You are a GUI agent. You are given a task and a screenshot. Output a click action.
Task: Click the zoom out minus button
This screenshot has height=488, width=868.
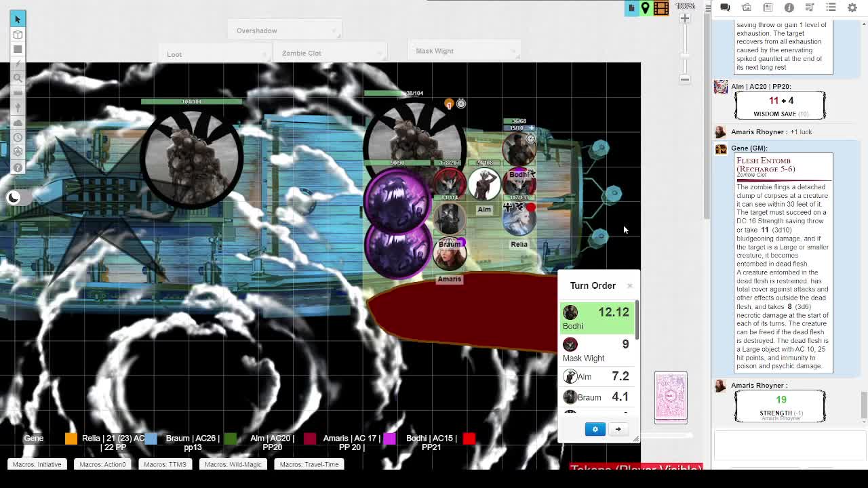pos(685,79)
